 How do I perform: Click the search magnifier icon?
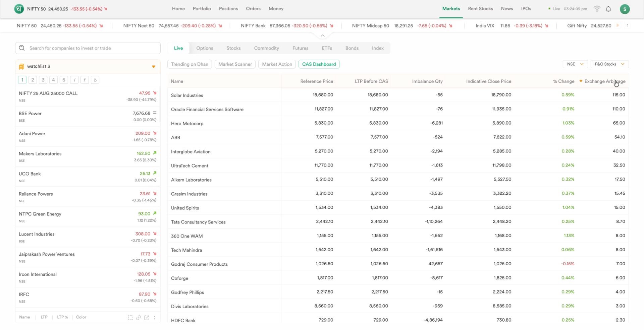[x=22, y=48]
